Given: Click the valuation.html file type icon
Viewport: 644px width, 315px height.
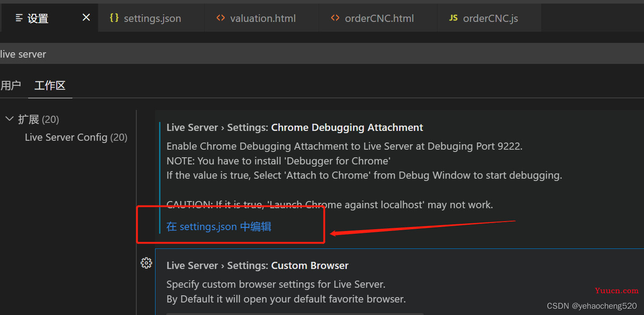Looking at the screenshot, I should (x=220, y=18).
